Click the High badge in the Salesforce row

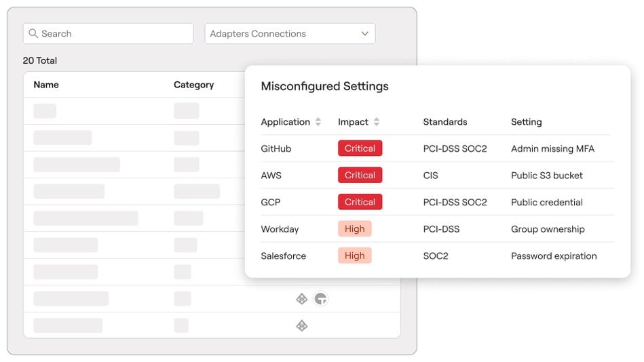click(354, 256)
